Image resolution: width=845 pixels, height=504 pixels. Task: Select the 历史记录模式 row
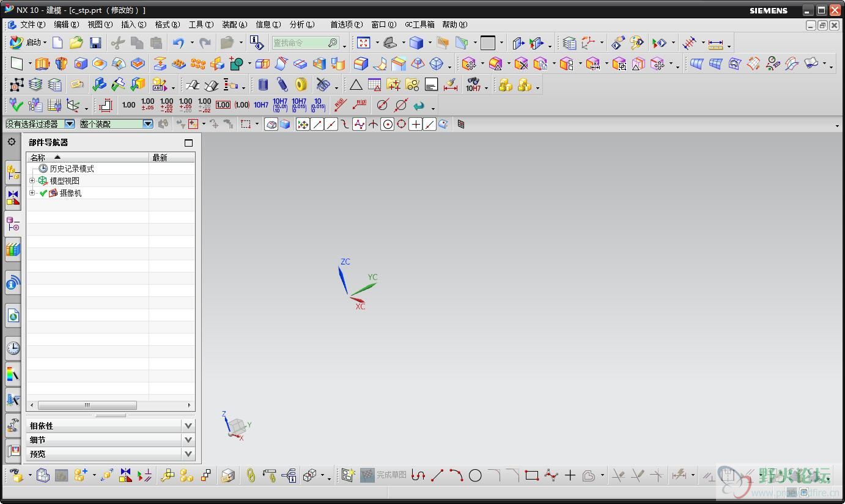click(x=111, y=169)
